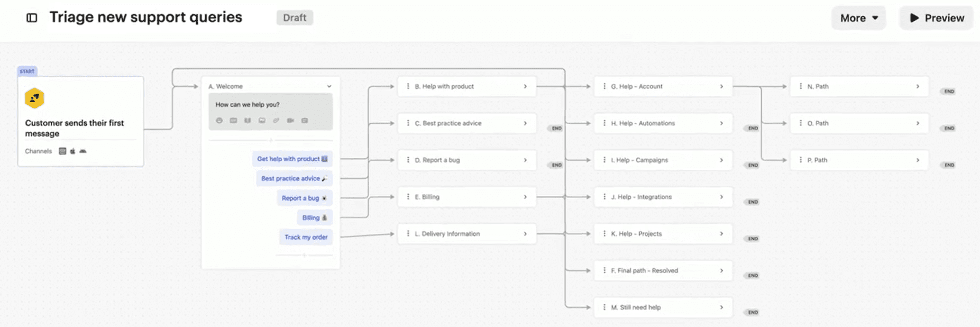Click the web channel icon beside Channels

point(62,151)
